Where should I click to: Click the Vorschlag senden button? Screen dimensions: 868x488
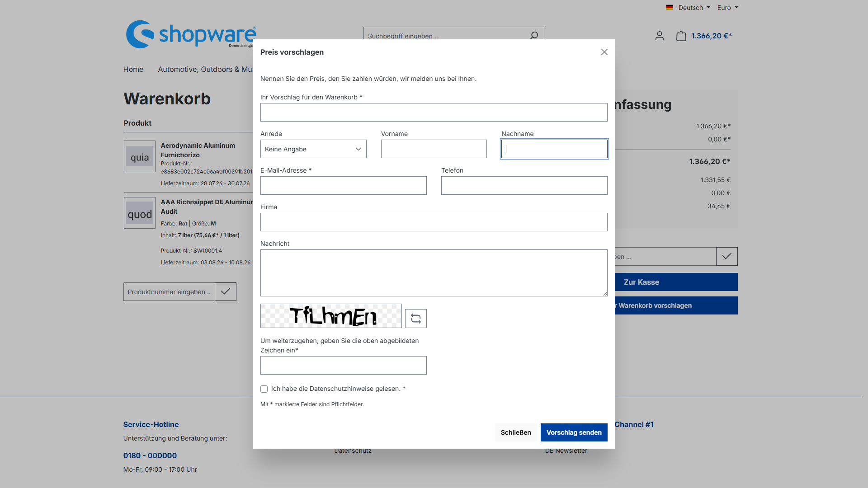[x=574, y=432]
